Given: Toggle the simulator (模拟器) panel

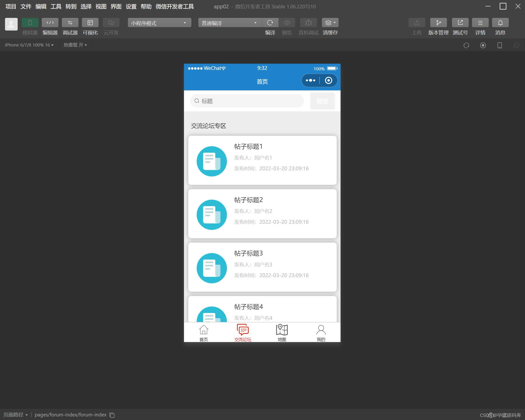Looking at the screenshot, I should coord(30,23).
